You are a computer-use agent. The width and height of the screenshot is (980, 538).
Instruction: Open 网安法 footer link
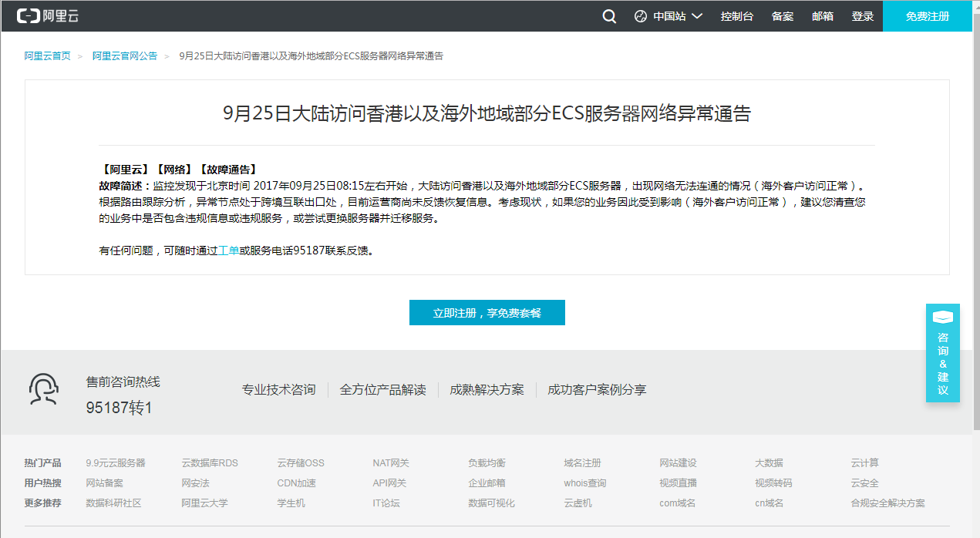click(x=195, y=483)
